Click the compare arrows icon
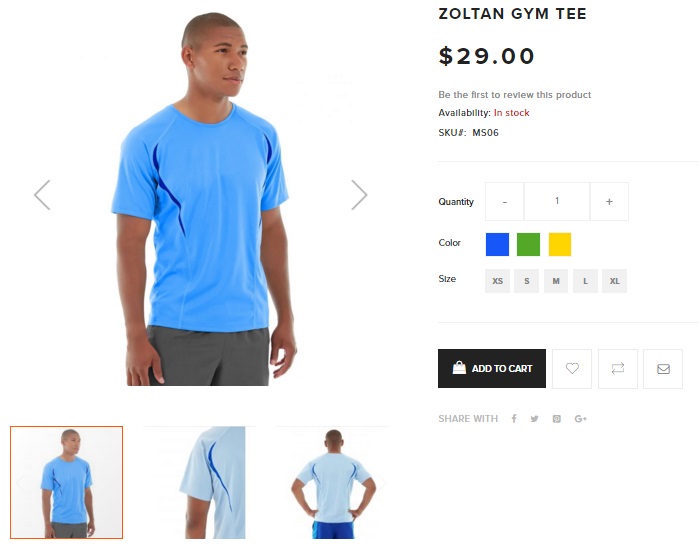This screenshot has width=699, height=551. pos(618,369)
